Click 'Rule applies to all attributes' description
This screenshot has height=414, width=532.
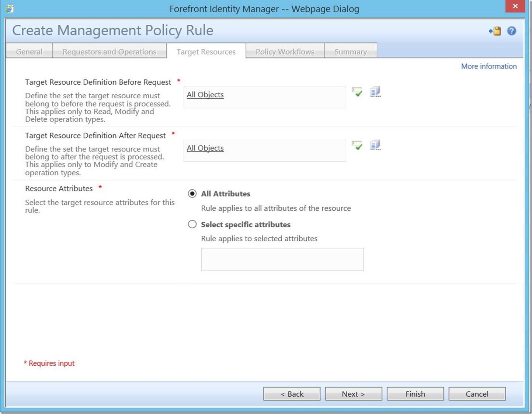tap(276, 208)
